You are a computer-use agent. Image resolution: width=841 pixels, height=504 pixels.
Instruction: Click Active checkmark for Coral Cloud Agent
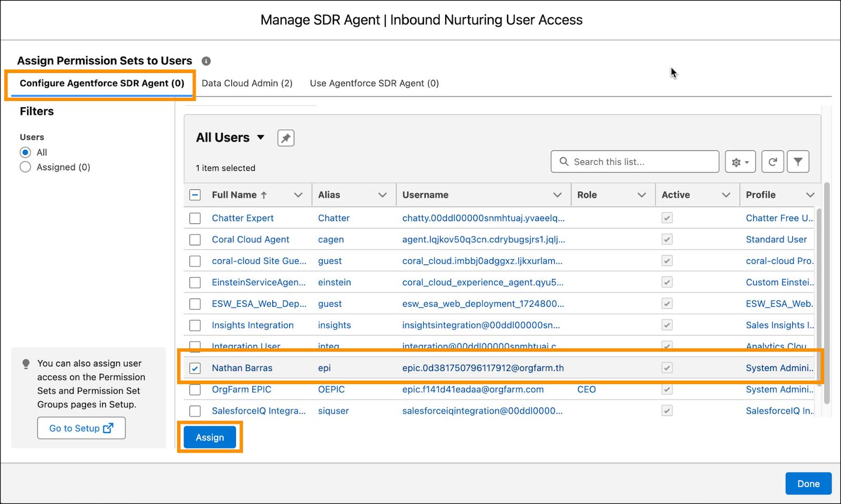(x=667, y=240)
